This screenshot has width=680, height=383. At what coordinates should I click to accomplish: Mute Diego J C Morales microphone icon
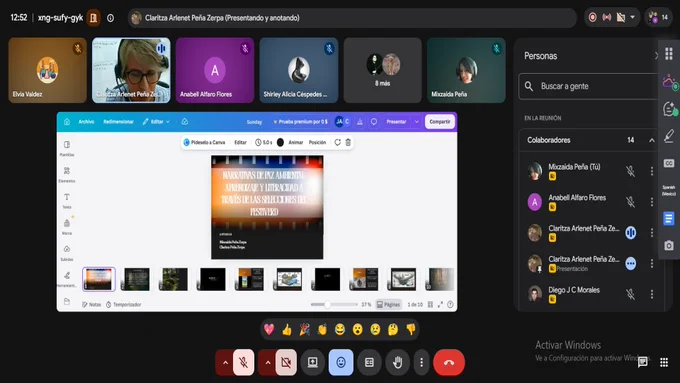coord(631,295)
